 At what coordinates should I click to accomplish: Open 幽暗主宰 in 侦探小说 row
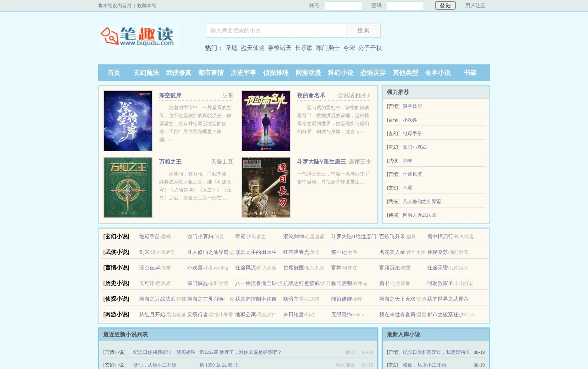point(294,299)
